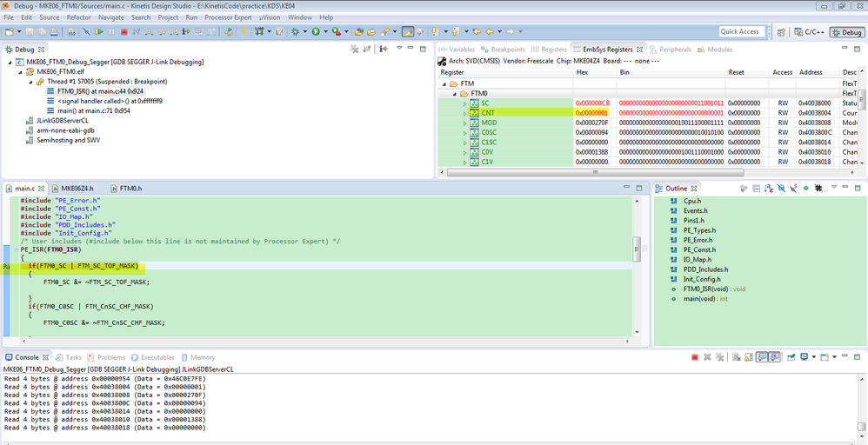The width and height of the screenshot is (868, 445).
Task: Click breakpoint marker beside FTM0_SC if line
Action: pos(6,266)
